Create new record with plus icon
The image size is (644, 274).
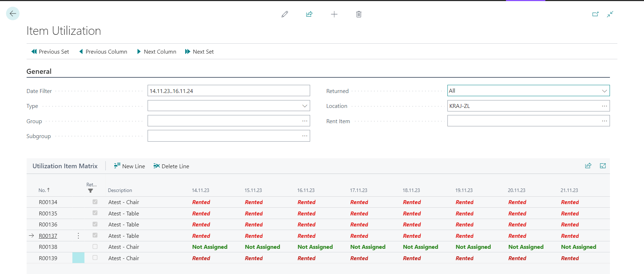334,14
